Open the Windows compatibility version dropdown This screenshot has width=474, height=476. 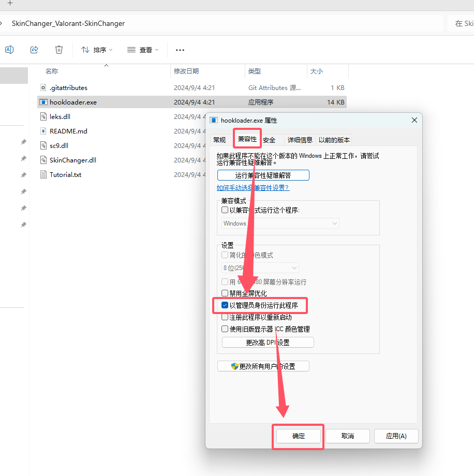tap(280, 224)
